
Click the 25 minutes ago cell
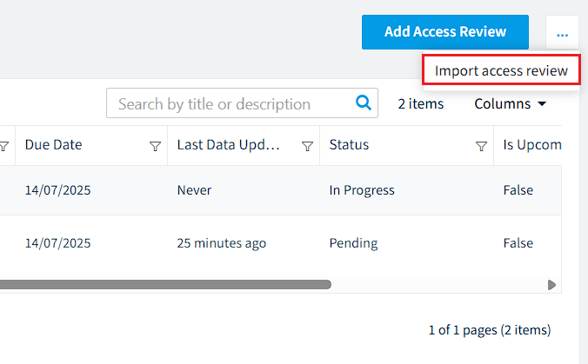[x=222, y=243]
